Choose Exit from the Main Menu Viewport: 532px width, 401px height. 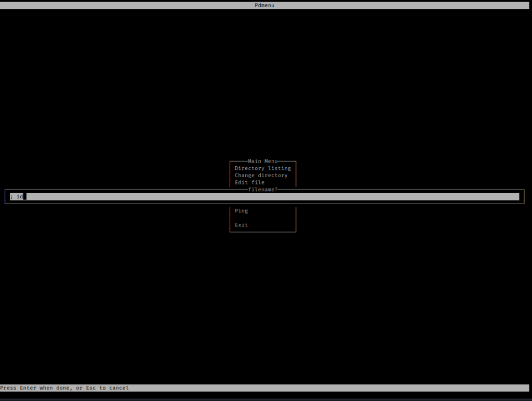coord(241,225)
